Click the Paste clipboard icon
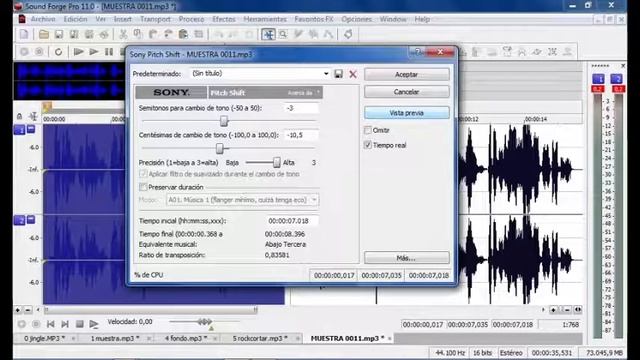Screen dimensions: 640x360 pyautogui.click(x=153, y=35)
